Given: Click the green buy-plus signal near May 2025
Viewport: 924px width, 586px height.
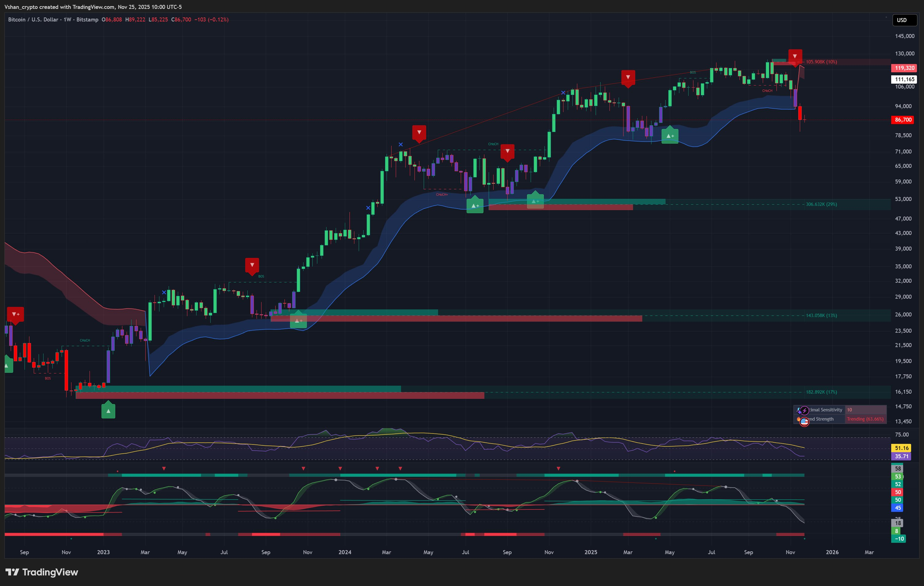Looking at the screenshot, I should point(670,136).
